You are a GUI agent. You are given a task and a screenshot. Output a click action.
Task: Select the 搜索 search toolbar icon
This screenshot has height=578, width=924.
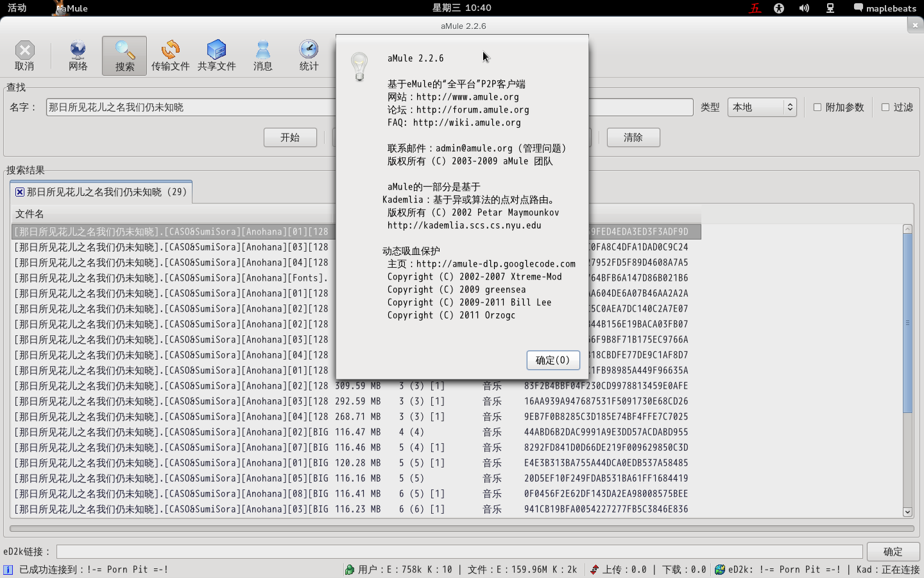pyautogui.click(x=124, y=55)
